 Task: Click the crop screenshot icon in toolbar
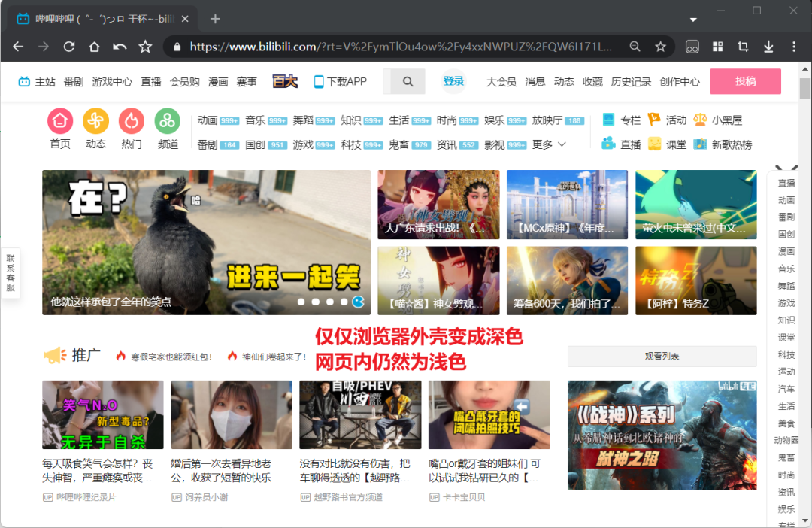(743, 47)
